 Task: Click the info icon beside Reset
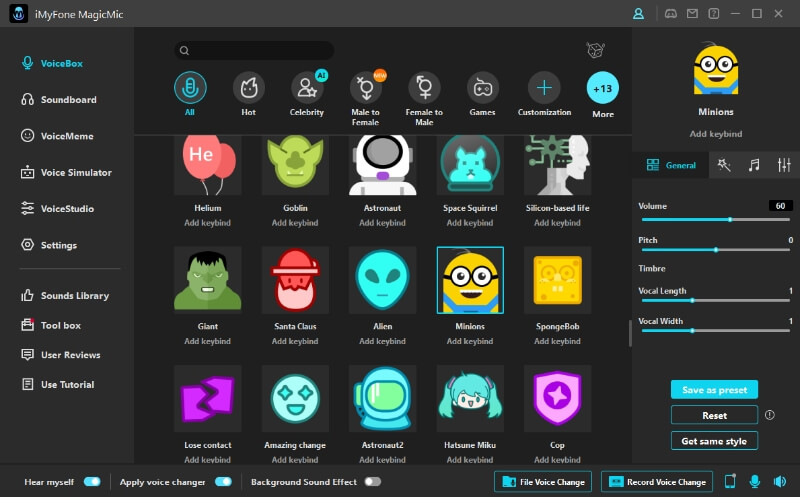(x=769, y=415)
